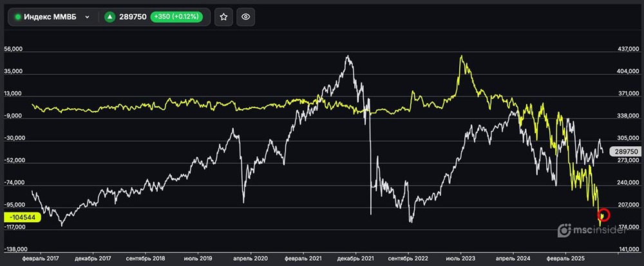
Task: Click the -74,000 left axis label
Action: pos(13,183)
